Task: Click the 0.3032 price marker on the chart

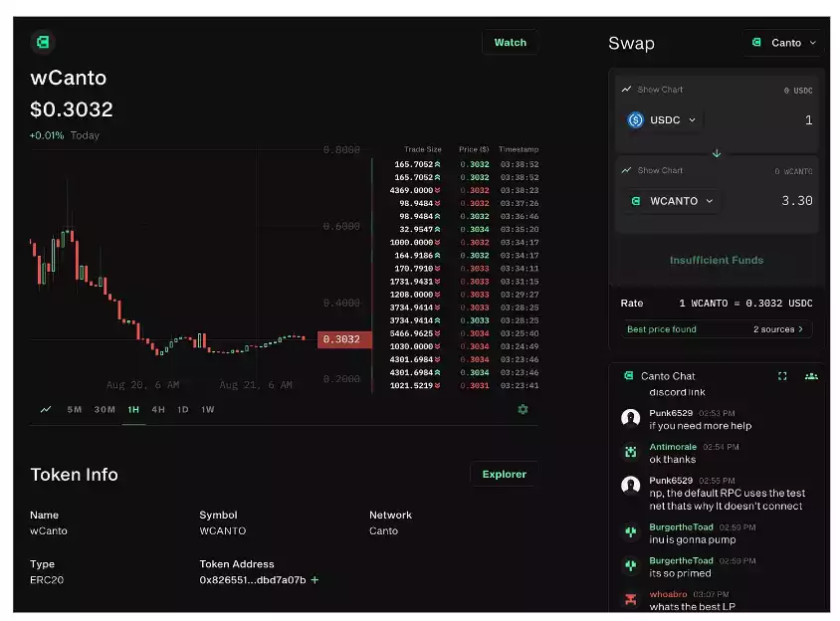Action: 343,339
